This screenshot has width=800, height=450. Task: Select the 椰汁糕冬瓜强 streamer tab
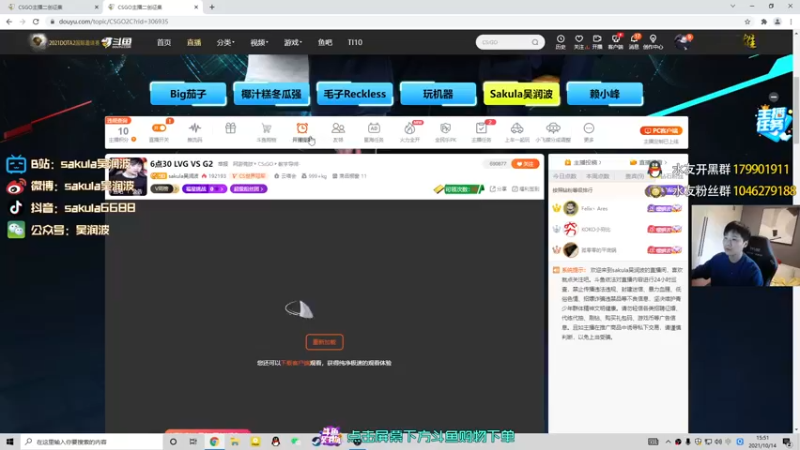[271, 94]
